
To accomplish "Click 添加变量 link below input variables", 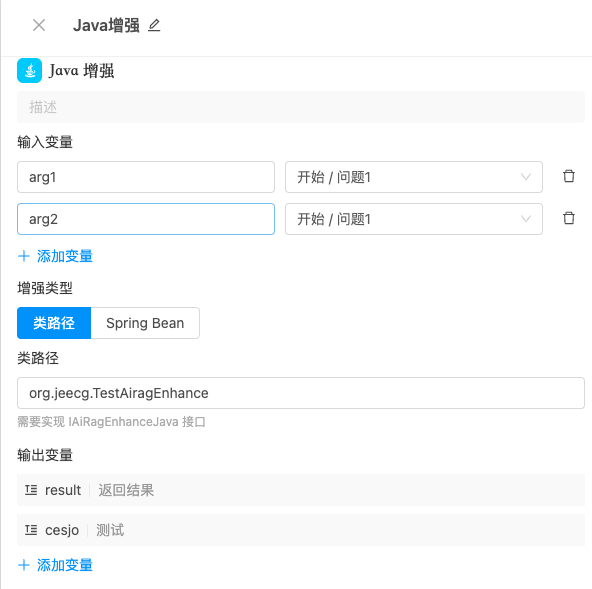I will (x=65, y=256).
